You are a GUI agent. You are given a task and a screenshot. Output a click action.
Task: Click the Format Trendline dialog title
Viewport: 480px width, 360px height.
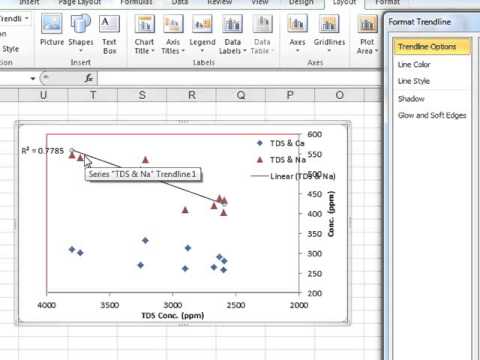419,22
